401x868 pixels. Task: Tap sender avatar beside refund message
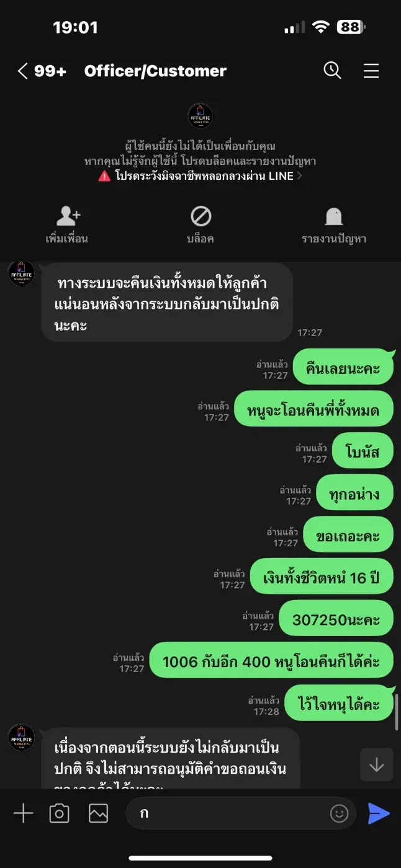click(22, 273)
